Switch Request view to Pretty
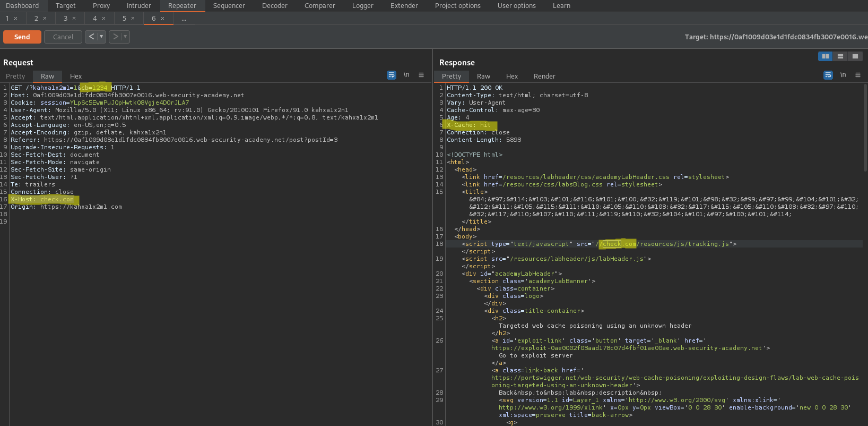 (15, 76)
